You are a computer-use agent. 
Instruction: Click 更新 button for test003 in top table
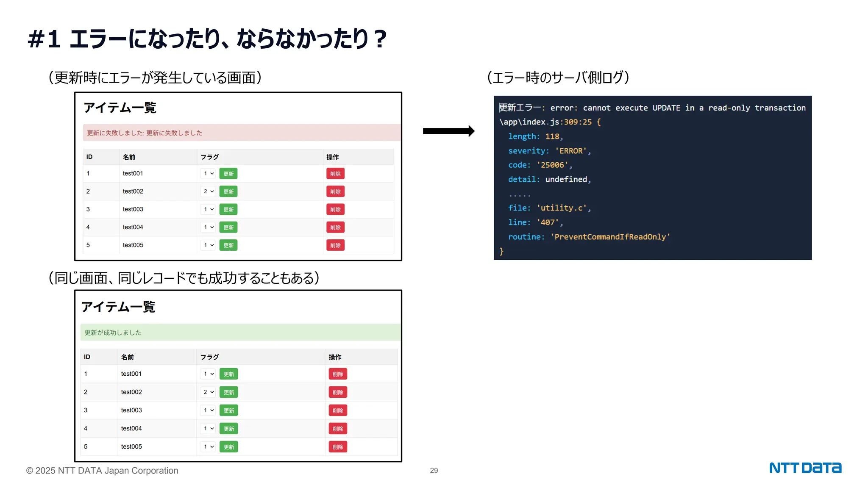[x=228, y=209]
